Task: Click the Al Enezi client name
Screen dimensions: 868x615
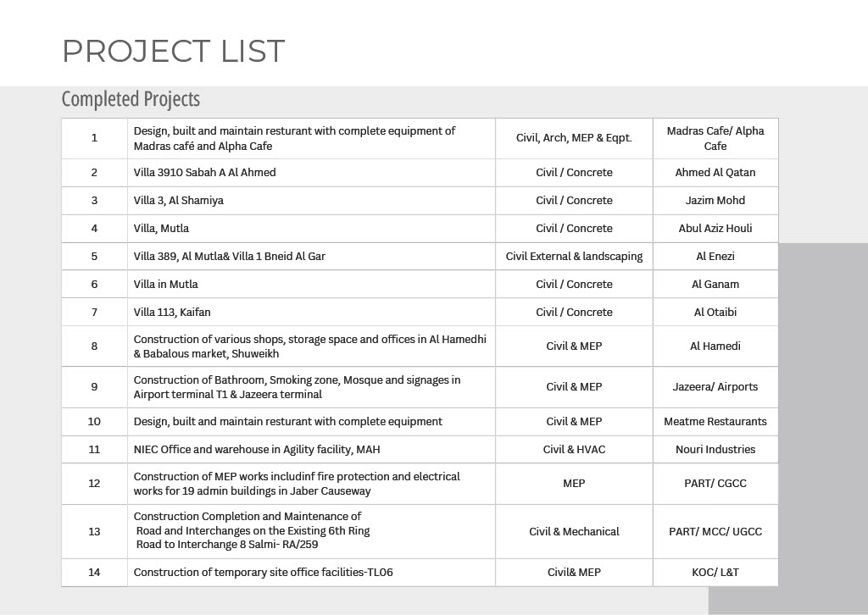Action: 715,257
